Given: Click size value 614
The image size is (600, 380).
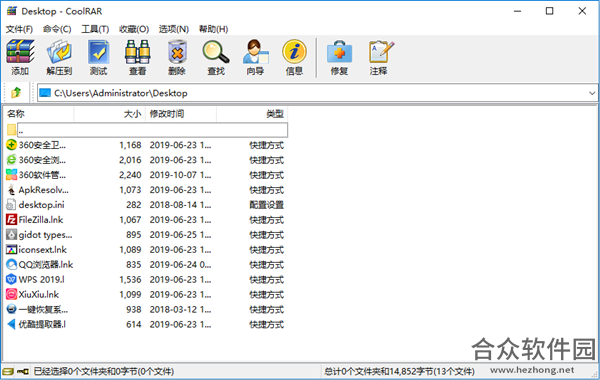Looking at the screenshot, I should click(x=134, y=324).
